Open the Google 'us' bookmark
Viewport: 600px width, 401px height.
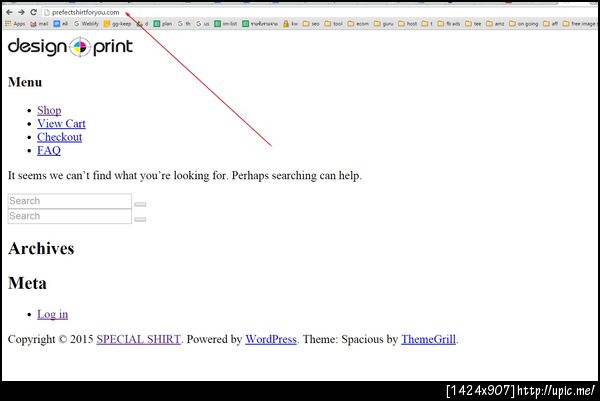coord(202,24)
